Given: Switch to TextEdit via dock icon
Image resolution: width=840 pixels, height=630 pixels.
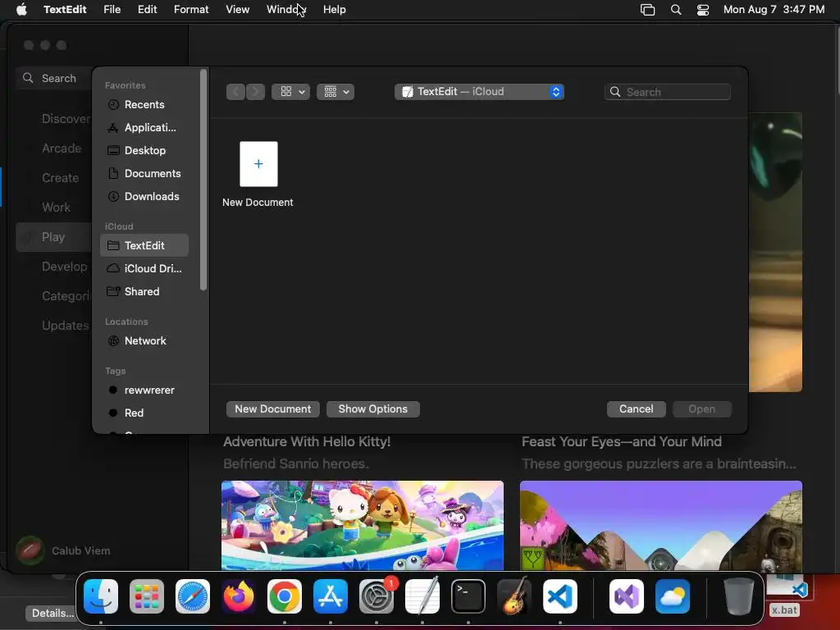Looking at the screenshot, I should click(x=422, y=596).
